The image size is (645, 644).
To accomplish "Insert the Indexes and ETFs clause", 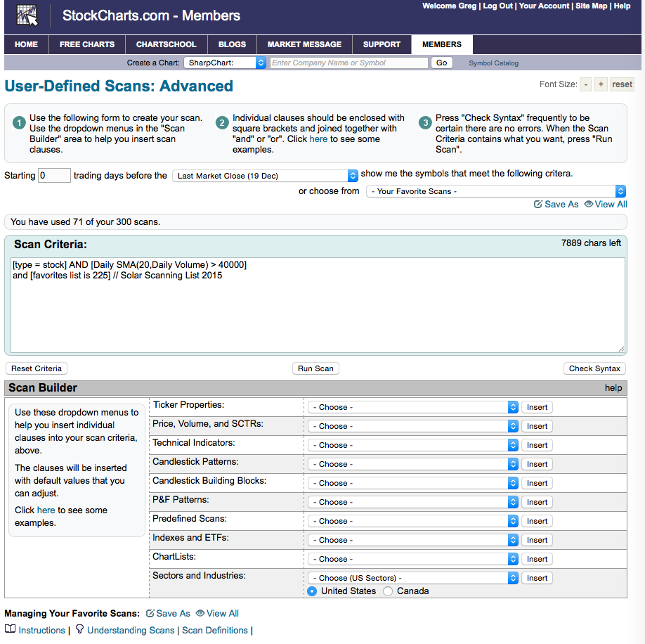I will click(x=537, y=540).
